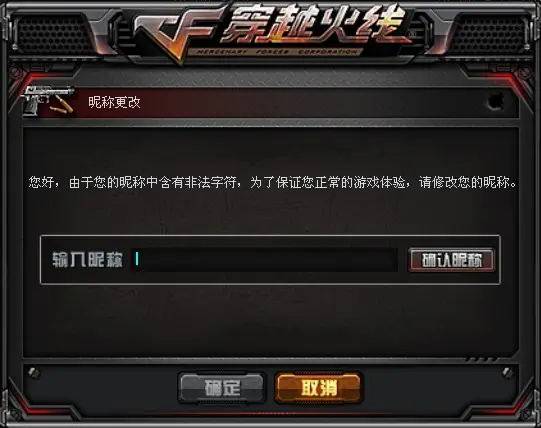Image resolution: width=541 pixels, height=428 pixels.
Task: Click the small vent dots in the panel's lower-right corner
Action: [482, 359]
